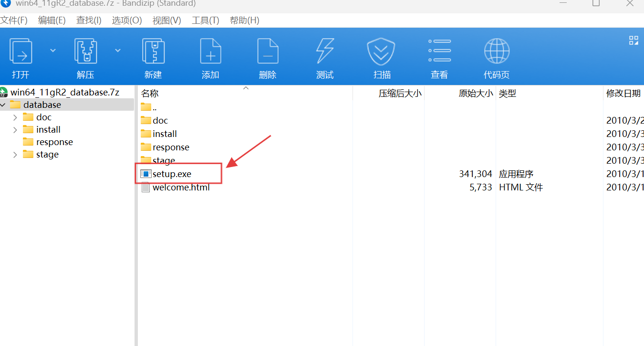
Task: Select the stage folder in the tree
Action: pos(47,155)
